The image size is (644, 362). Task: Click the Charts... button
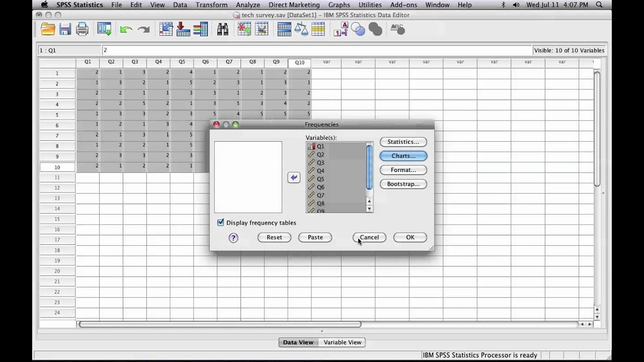coord(403,156)
